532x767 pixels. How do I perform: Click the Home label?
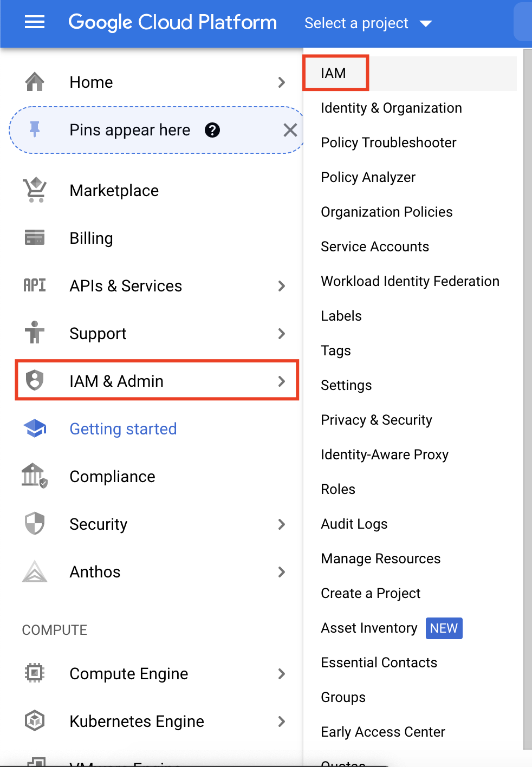(x=91, y=82)
